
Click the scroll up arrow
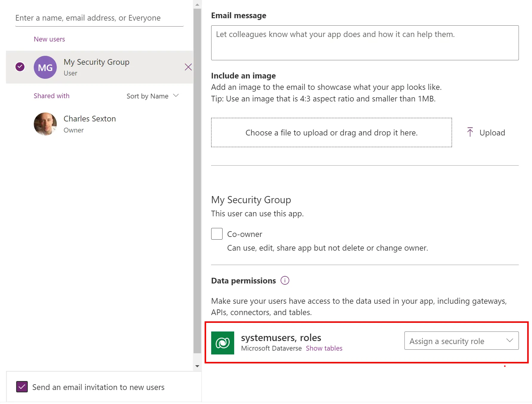pos(197,5)
